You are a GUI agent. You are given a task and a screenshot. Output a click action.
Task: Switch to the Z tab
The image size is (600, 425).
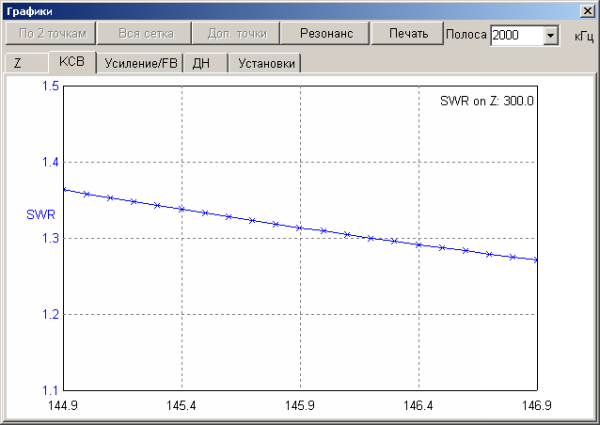point(18,63)
